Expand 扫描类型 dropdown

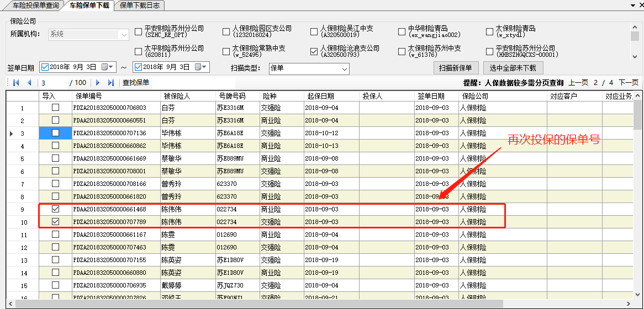[x=345, y=69]
